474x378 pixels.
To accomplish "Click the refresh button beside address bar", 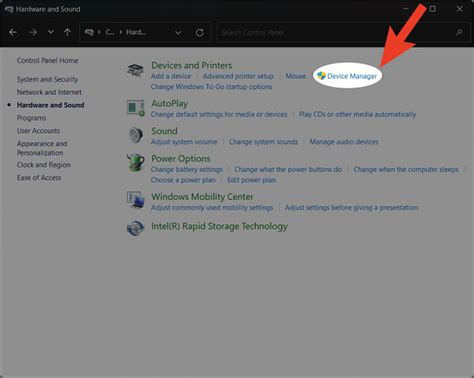I will point(200,33).
